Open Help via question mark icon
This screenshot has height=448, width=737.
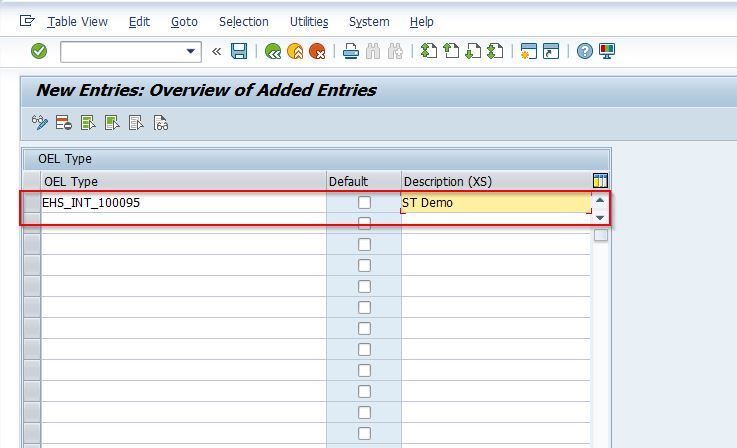pyautogui.click(x=585, y=51)
